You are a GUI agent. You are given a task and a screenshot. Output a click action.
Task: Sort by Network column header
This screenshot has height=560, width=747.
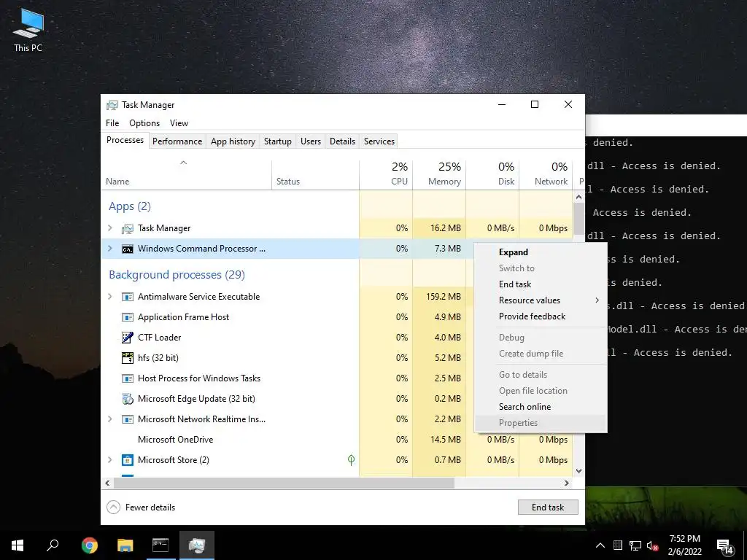coord(546,175)
